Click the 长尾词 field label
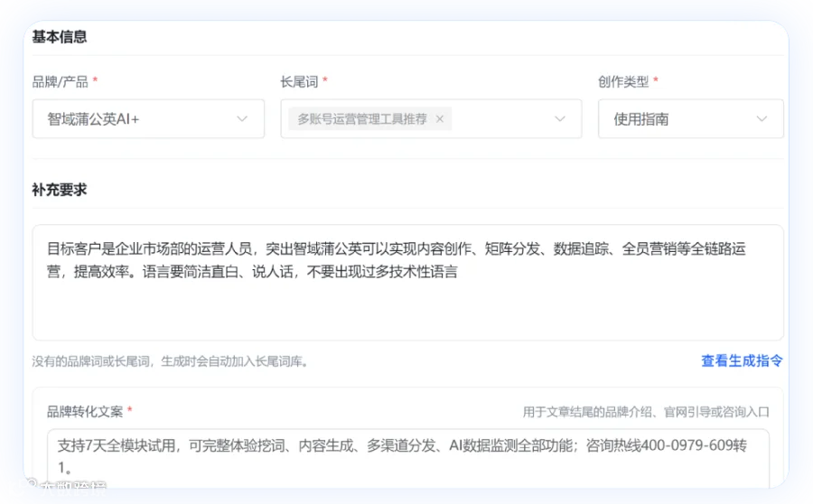 coord(299,82)
